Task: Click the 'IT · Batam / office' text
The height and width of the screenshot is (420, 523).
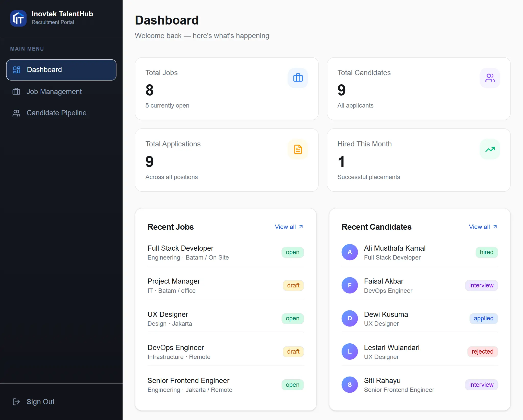Action: [171, 291]
